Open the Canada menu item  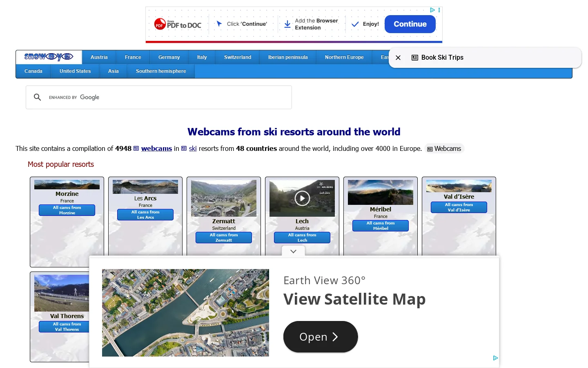click(33, 71)
